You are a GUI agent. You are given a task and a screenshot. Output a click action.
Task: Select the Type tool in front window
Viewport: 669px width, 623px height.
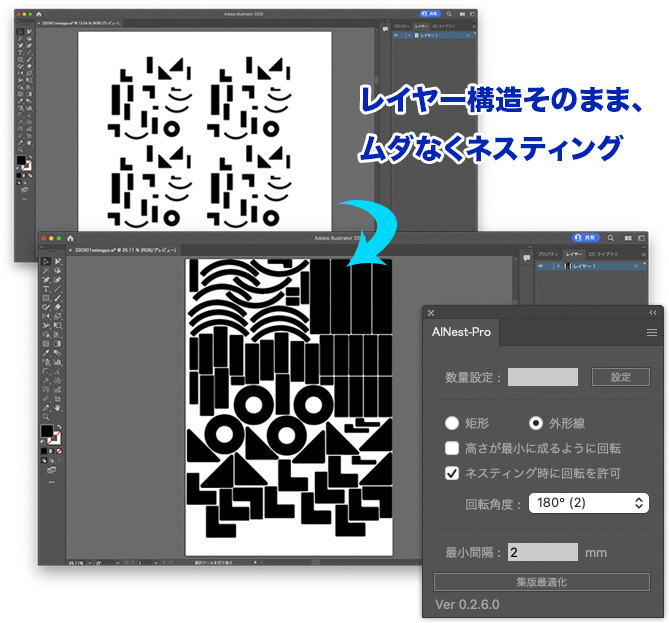click(45, 289)
